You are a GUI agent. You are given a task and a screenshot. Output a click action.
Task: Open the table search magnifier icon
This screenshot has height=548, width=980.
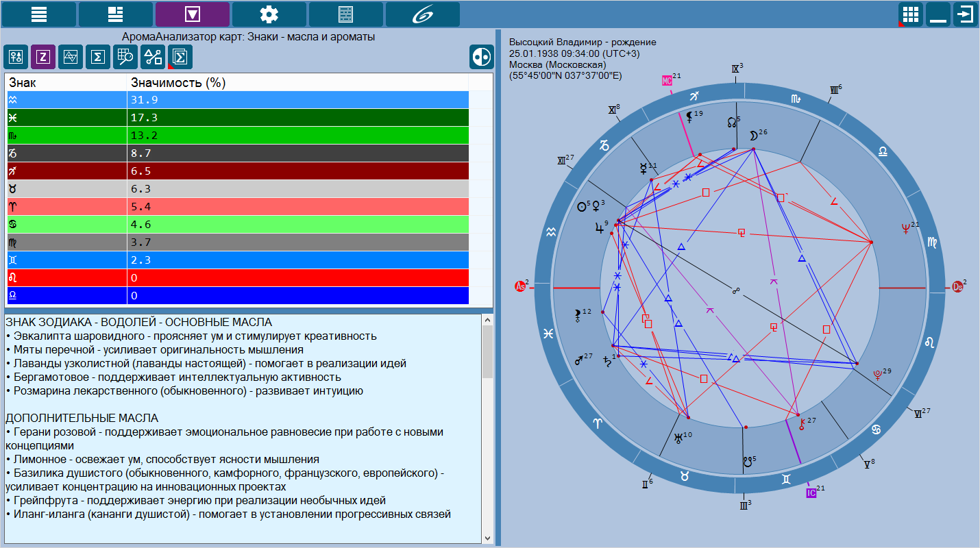pos(125,58)
